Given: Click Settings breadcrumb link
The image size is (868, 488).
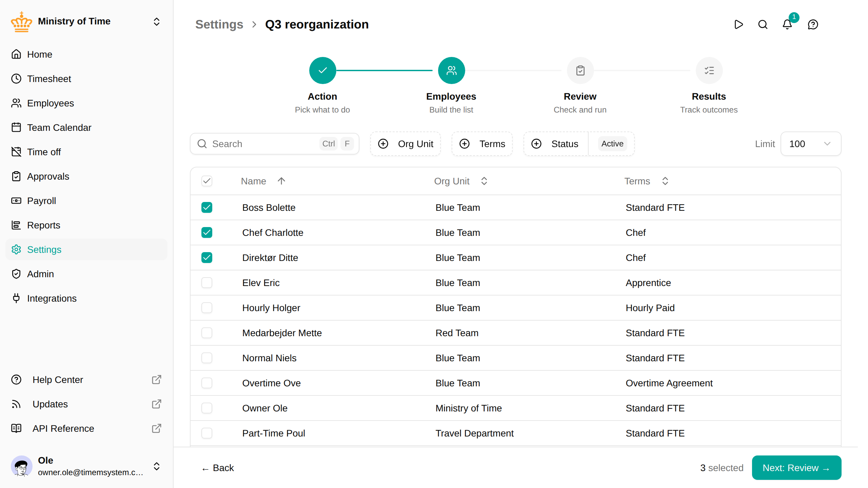Looking at the screenshot, I should tap(219, 24).
